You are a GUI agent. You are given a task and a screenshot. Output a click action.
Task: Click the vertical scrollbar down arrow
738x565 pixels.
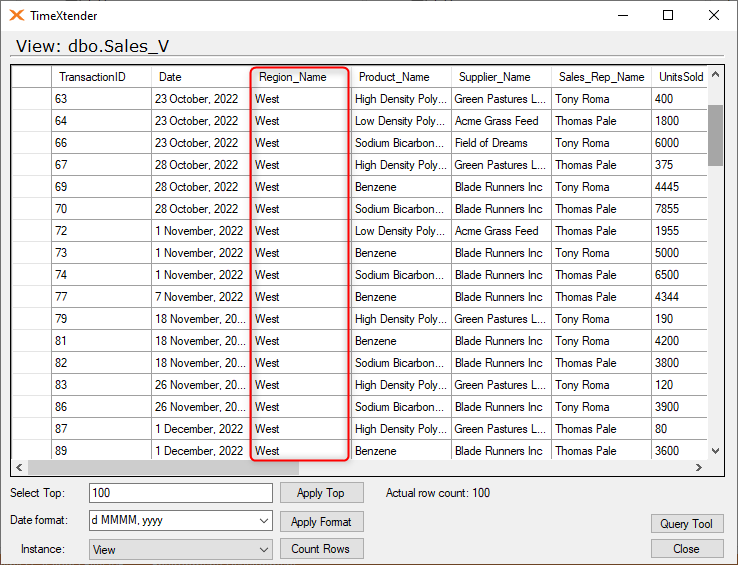pos(715,451)
